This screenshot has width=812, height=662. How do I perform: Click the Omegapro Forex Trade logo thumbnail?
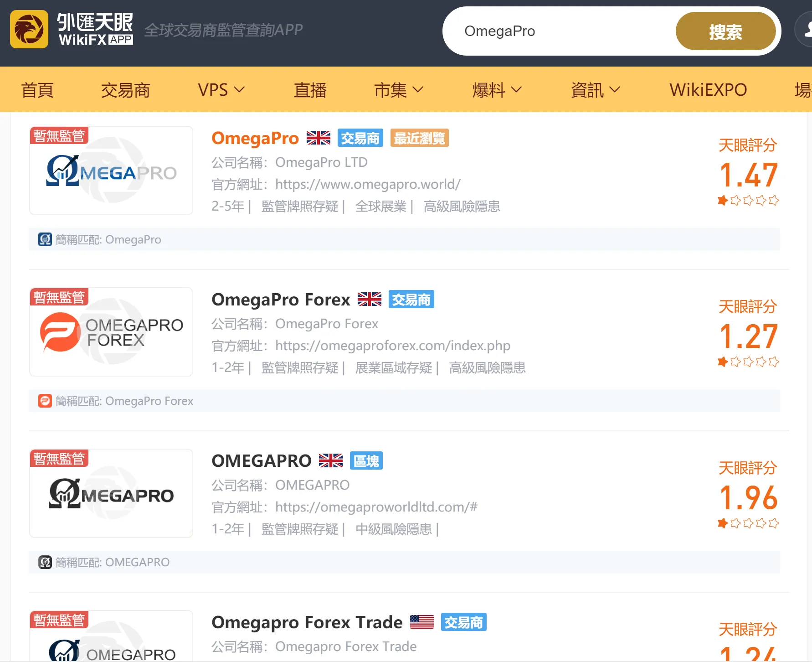point(111,636)
